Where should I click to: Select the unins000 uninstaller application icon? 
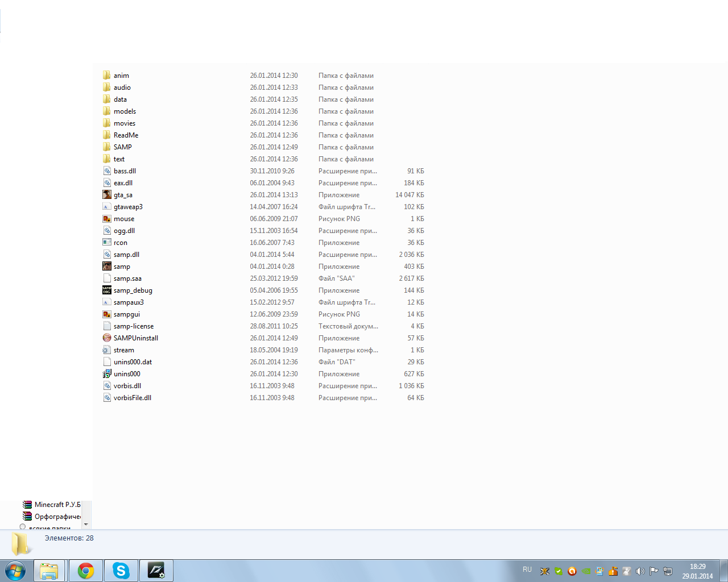[x=107, y=374]
